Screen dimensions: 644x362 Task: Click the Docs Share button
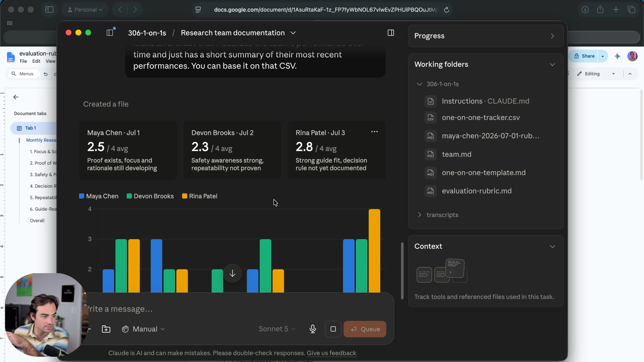coord(584,56)
